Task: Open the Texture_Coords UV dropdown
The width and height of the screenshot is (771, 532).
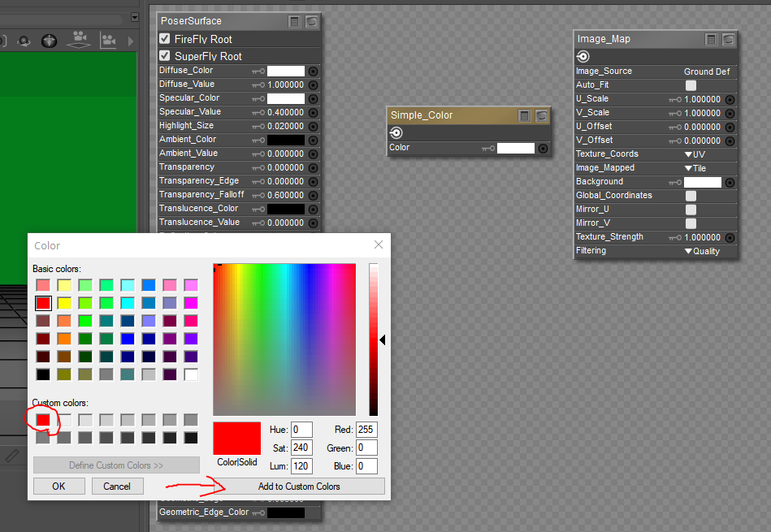Action: (x=695, y=154)
